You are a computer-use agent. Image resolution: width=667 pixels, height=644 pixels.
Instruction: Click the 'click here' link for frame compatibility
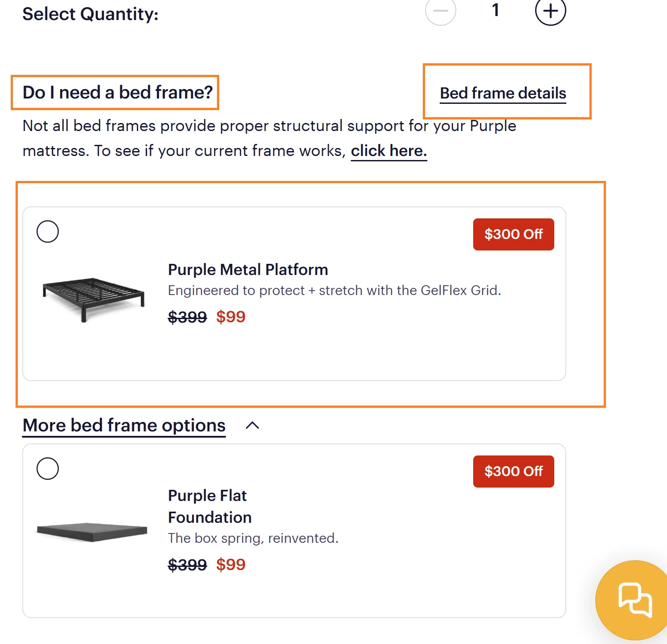tap(389, 151)
